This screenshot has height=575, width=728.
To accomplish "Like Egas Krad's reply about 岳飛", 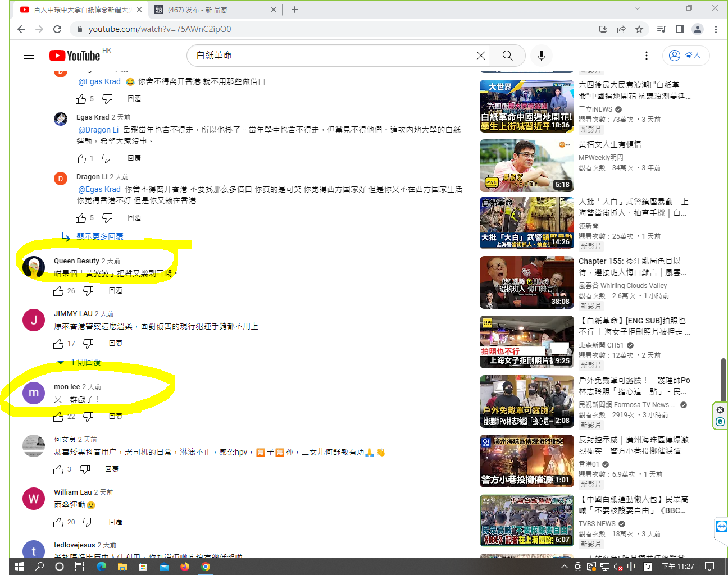I will [x=81, y=158].
